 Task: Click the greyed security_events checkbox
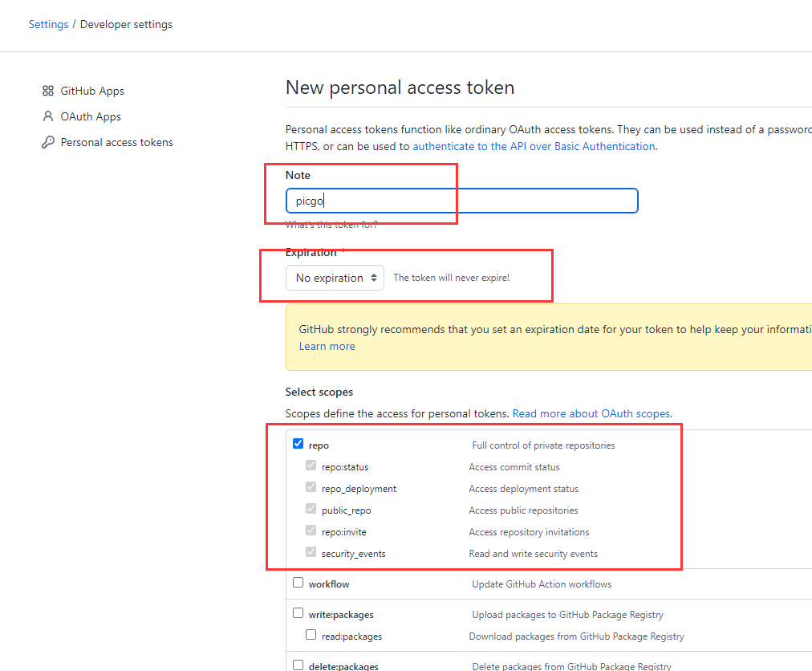(x=311, y=553)
